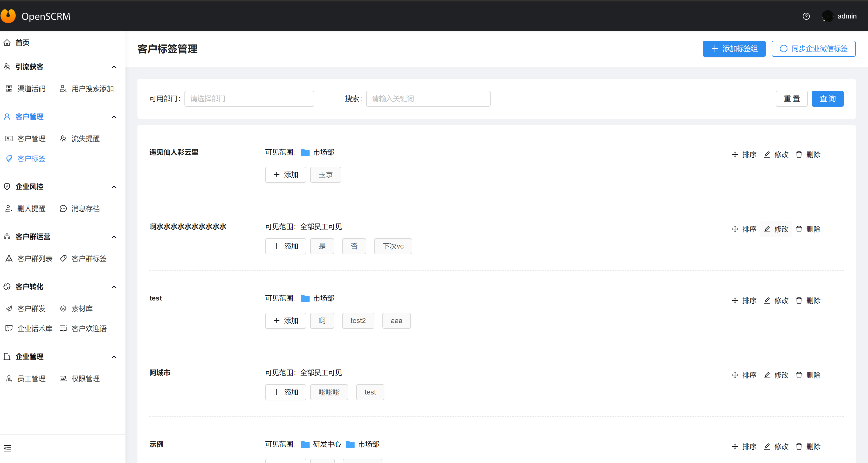Click the trash icon to delete the test group

tap(799, 300)
